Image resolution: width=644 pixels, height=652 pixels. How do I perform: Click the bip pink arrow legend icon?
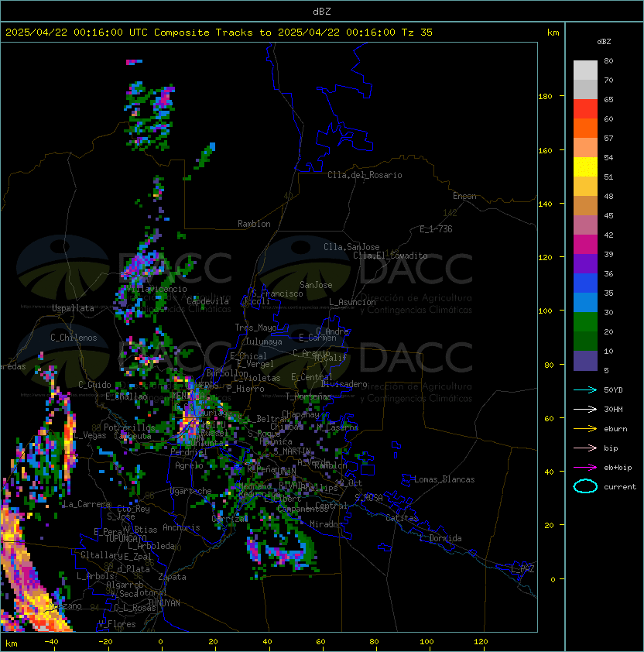pyautogui.click(x=585, y=448)
